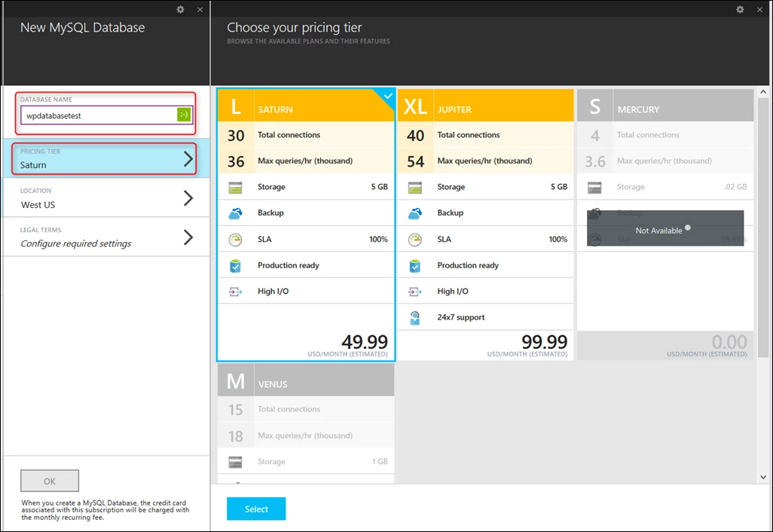This screenshot has height=532, width=773.
Task: Click the Choose your pricing tier title
Action: coord(295,28)
